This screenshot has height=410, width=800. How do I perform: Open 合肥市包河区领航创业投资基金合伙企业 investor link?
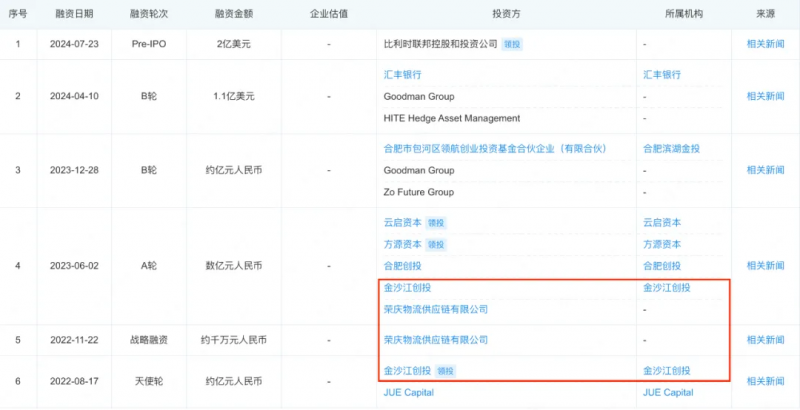pyautogui.click(x=494, y=148)
